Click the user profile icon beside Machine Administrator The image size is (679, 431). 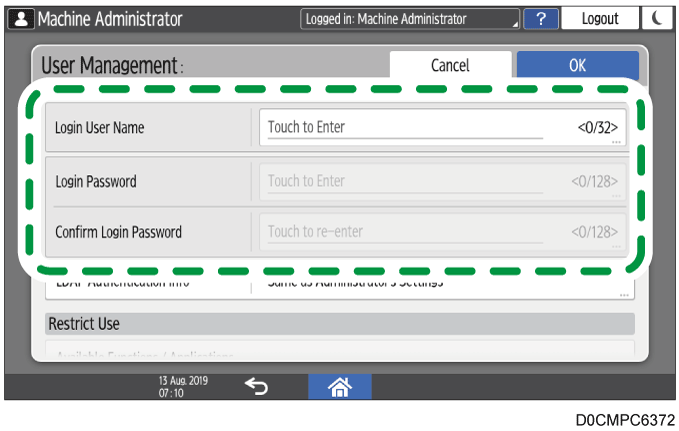(20, 18)
